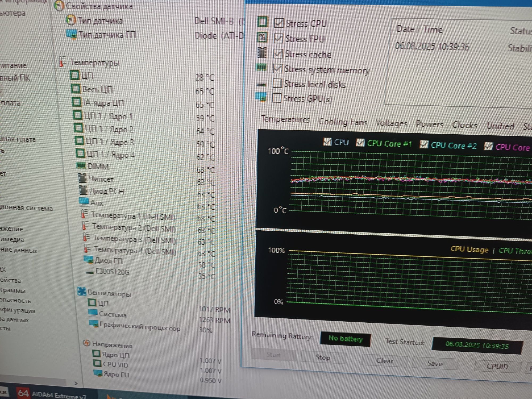Click the drive icon beside E300S120G
The width and height of the screenshot is (532, 399).
pyautogui.click(x=90, y=272)
